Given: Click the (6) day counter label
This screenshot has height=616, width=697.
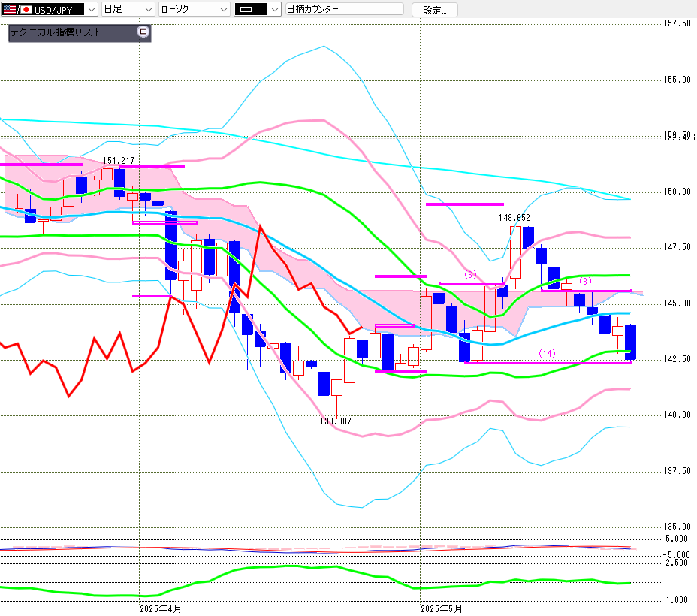Looking at the screenshot, I should click(470, 275).
